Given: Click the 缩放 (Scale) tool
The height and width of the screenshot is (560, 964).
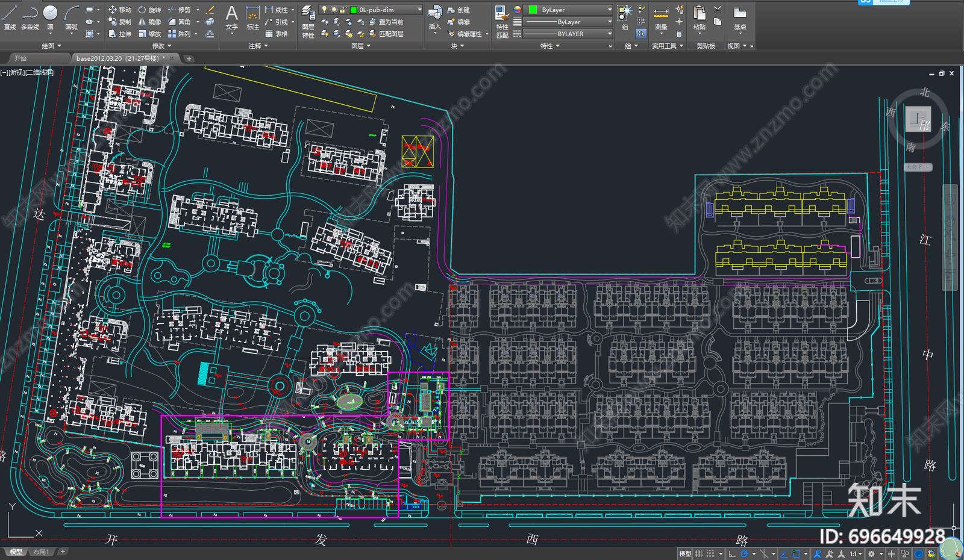Looking at the screenshot, I should coord(149,34).
